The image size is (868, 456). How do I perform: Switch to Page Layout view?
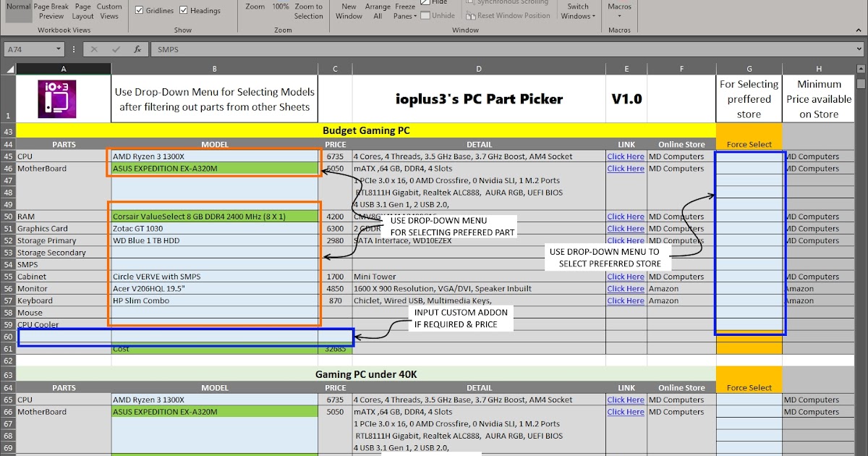(82, 10)
